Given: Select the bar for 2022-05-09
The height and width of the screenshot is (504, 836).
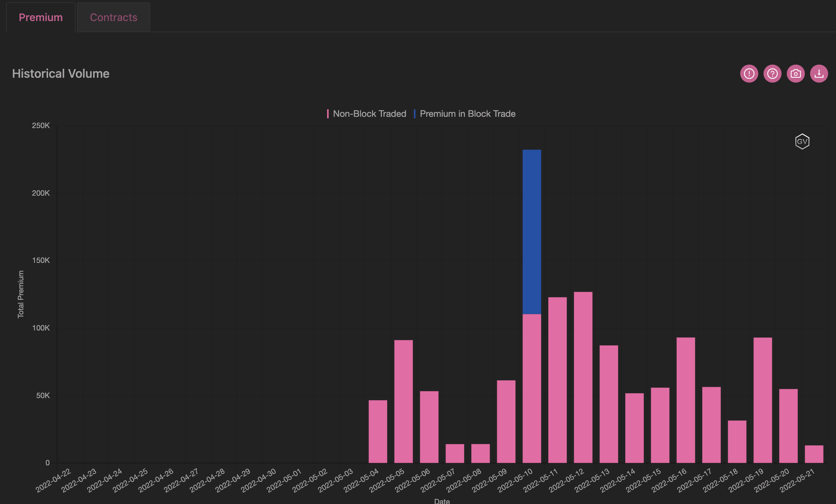Looking at the screenshot, I should click(506, 421).
